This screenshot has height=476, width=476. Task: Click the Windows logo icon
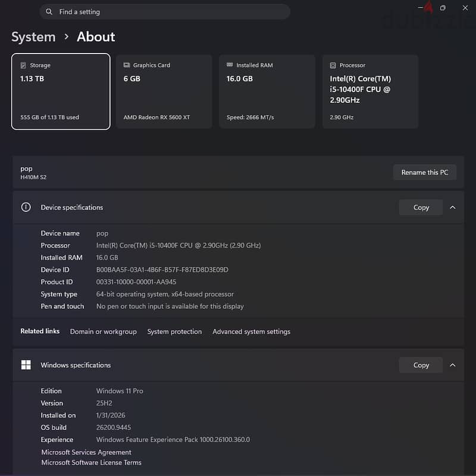pyautogui.click(x=26, y=365)
